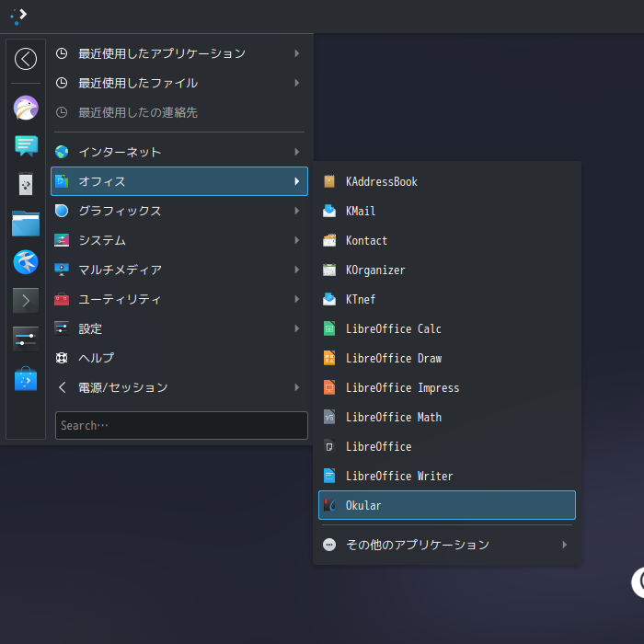The image size is (644, 644).
Task: Open the ユーティリティ category
Action: (179, 299)
